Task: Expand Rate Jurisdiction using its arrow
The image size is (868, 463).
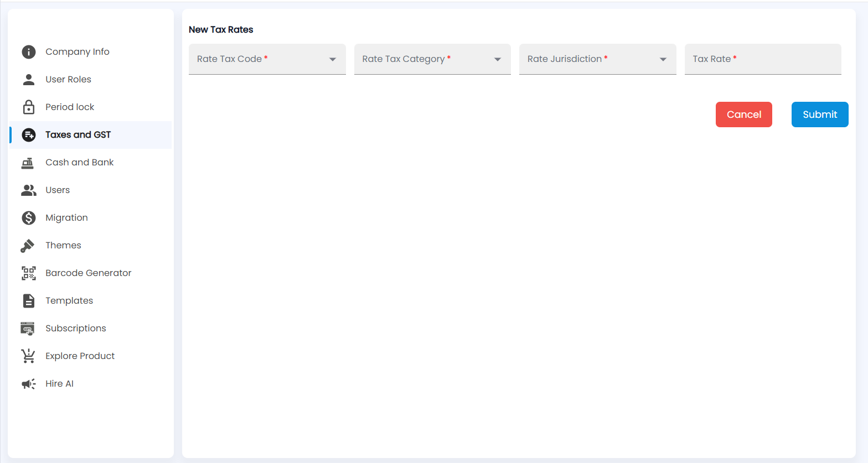Action: 663,59
